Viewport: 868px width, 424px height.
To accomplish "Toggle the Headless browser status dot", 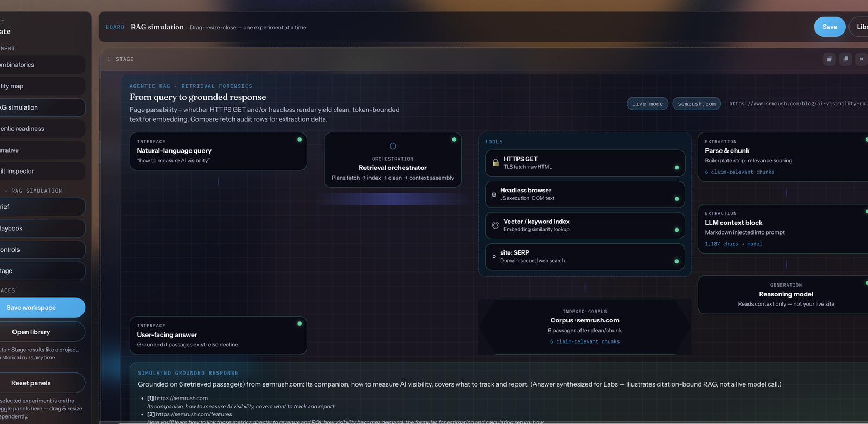I will tap(676, 199).
